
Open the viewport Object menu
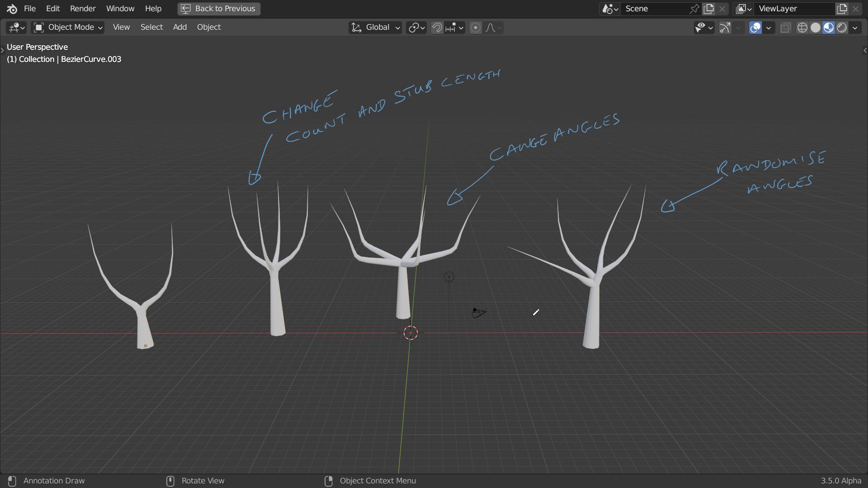pyautogui.click(x=209, y=27)
